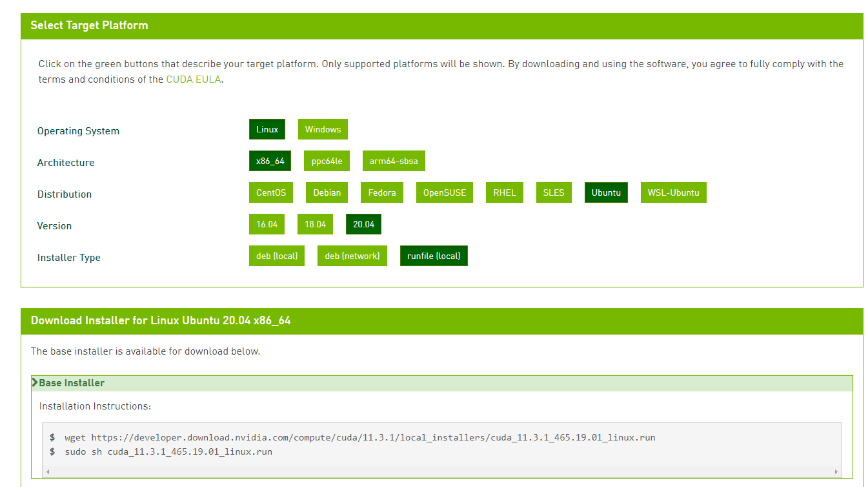Select version 18.04
This screenshot has height=487, width=868.
[316, 224]
